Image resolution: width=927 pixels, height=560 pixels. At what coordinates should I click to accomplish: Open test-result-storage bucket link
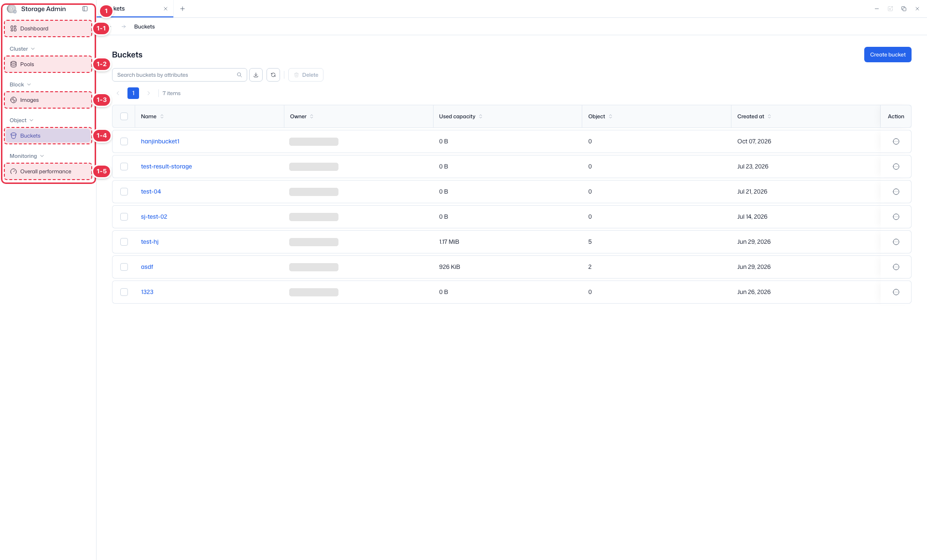(x=167, y=167)
